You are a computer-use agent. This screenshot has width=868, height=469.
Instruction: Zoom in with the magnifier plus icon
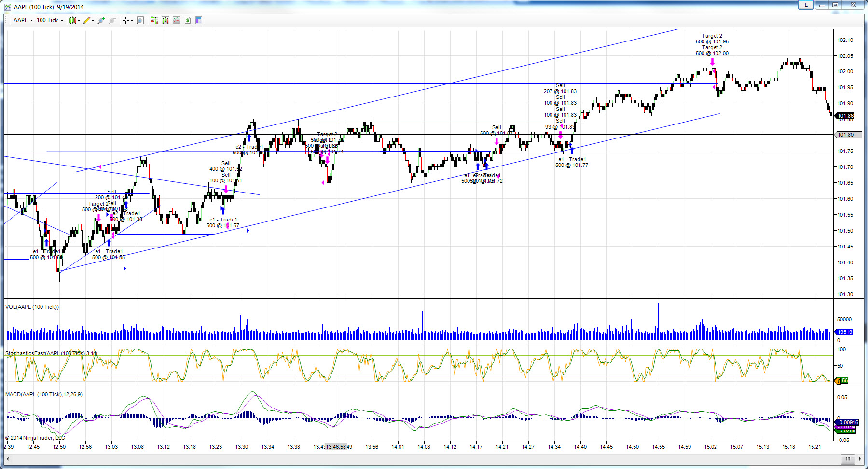click(101, 20)
